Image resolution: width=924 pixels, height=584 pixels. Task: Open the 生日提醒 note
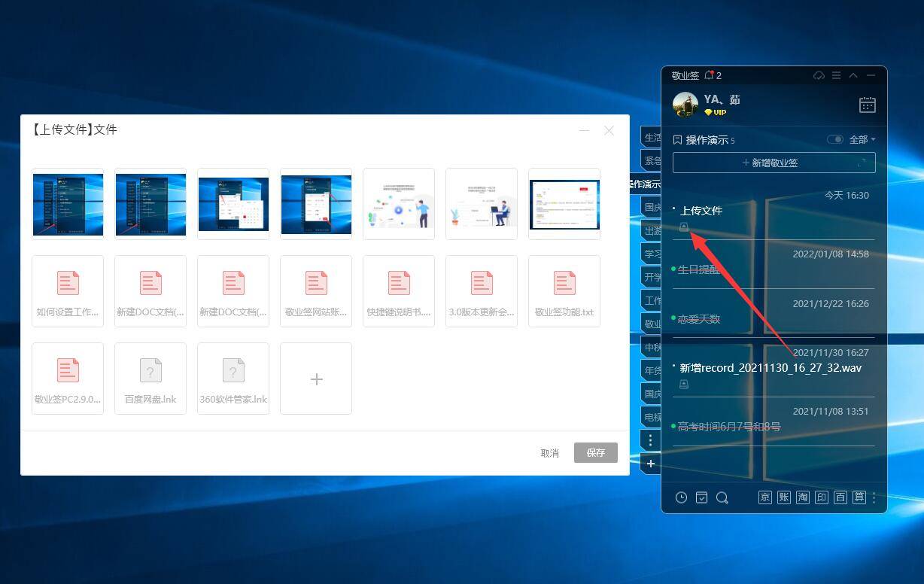click(699, 269)
